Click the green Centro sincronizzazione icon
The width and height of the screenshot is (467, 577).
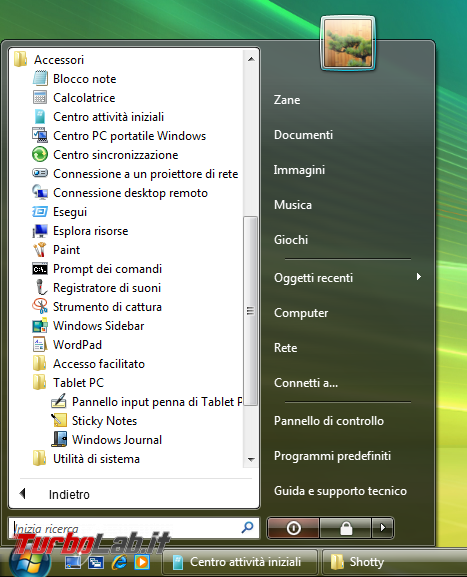point(40,155)
